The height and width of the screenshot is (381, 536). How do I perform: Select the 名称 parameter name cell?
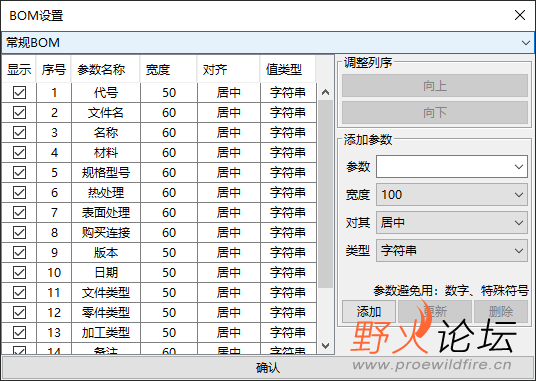point(106,133)
